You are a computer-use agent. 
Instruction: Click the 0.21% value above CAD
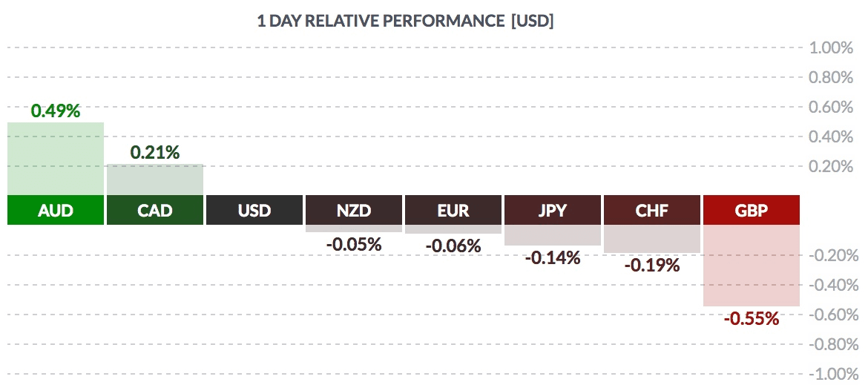155,153
